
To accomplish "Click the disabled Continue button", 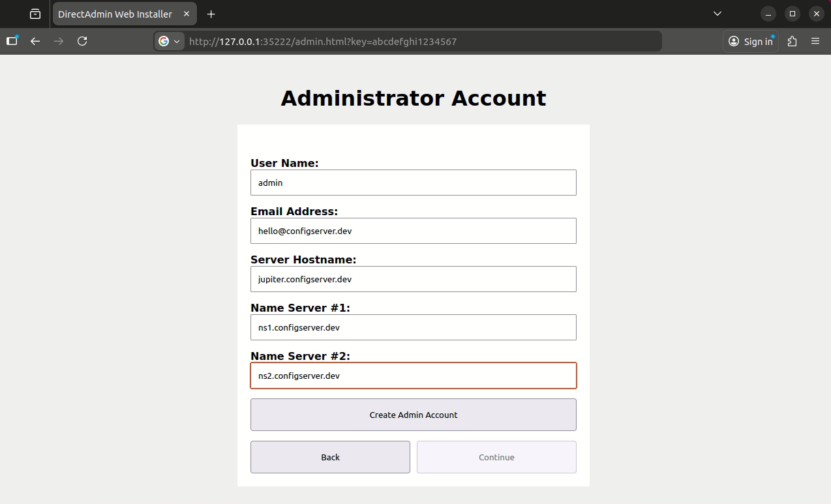I will [496, 457].
